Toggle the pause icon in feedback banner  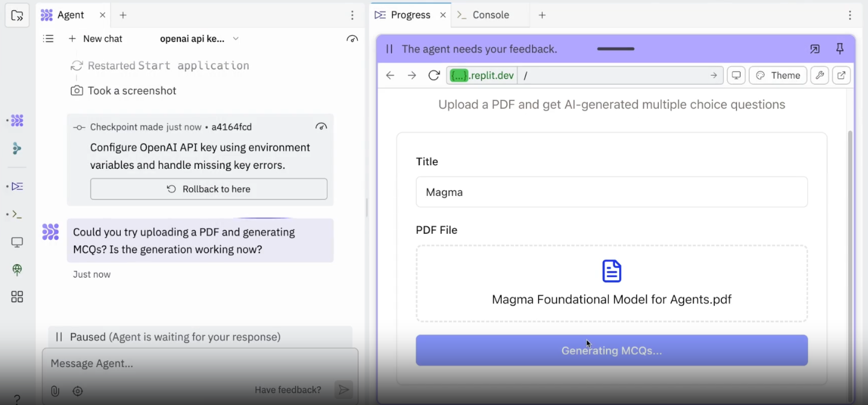pyautogui.click(x=390, y=49)
